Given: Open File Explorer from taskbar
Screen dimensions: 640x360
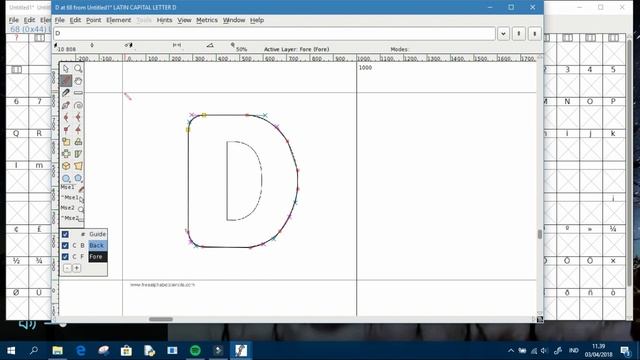Looking at the screenshot, I should click(x=58, y=351).
